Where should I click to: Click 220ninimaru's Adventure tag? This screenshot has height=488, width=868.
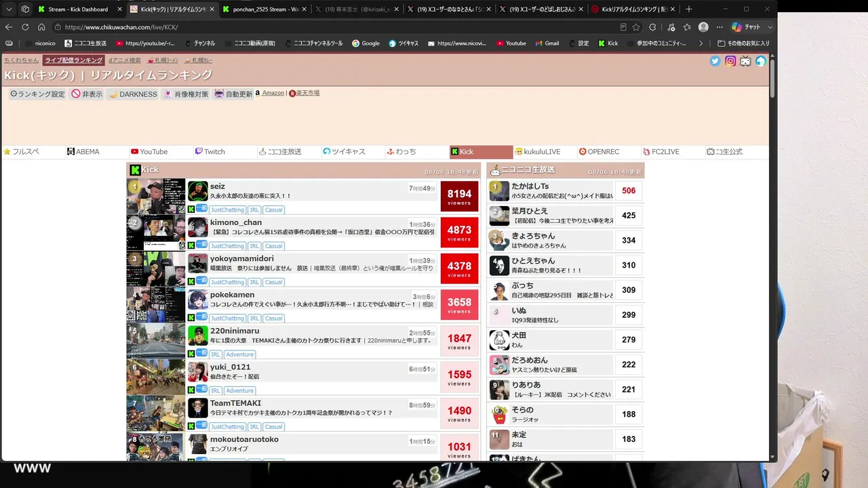(x=240, y=354)
